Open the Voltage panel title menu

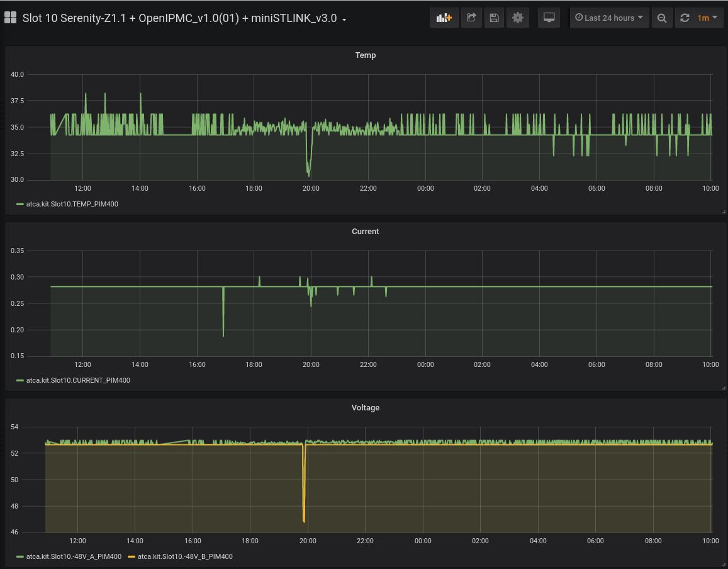click(365, 408)
